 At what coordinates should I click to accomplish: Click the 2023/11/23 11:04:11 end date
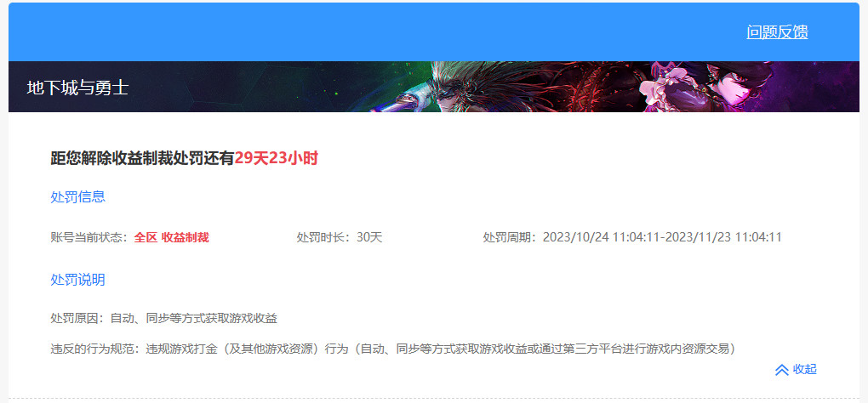(x=722, y=237)
